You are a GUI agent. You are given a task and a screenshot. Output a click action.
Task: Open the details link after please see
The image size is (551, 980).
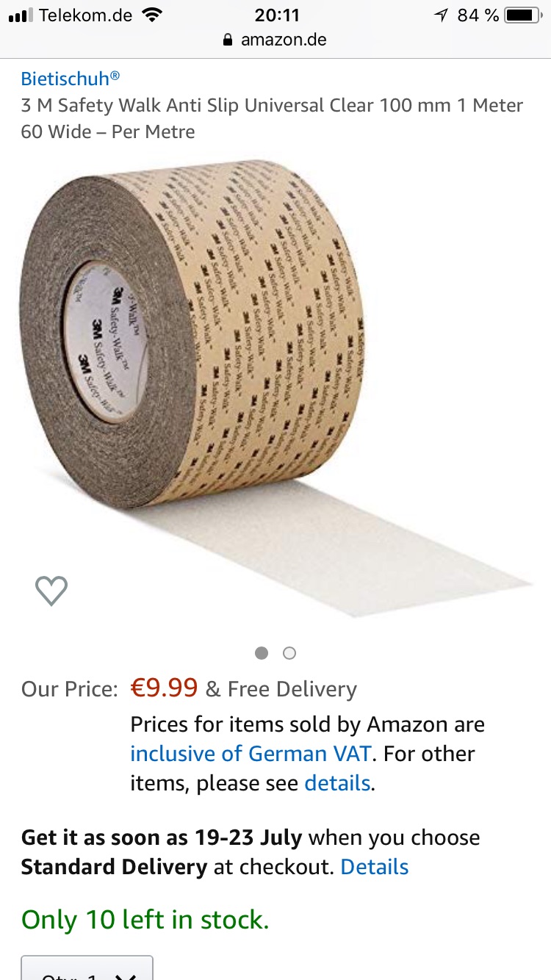[337, 783]
